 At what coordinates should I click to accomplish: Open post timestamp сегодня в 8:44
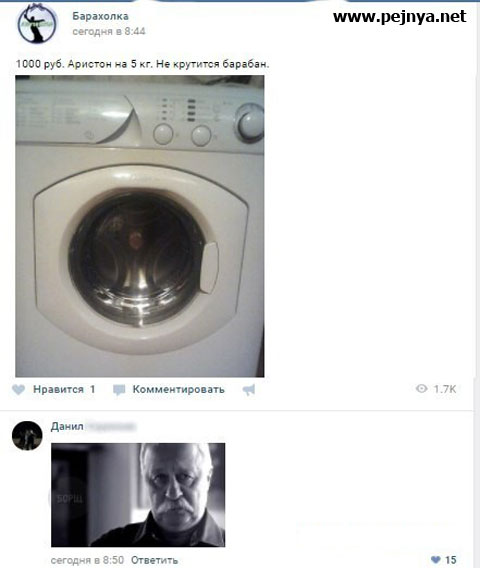[x=109, y=32]
